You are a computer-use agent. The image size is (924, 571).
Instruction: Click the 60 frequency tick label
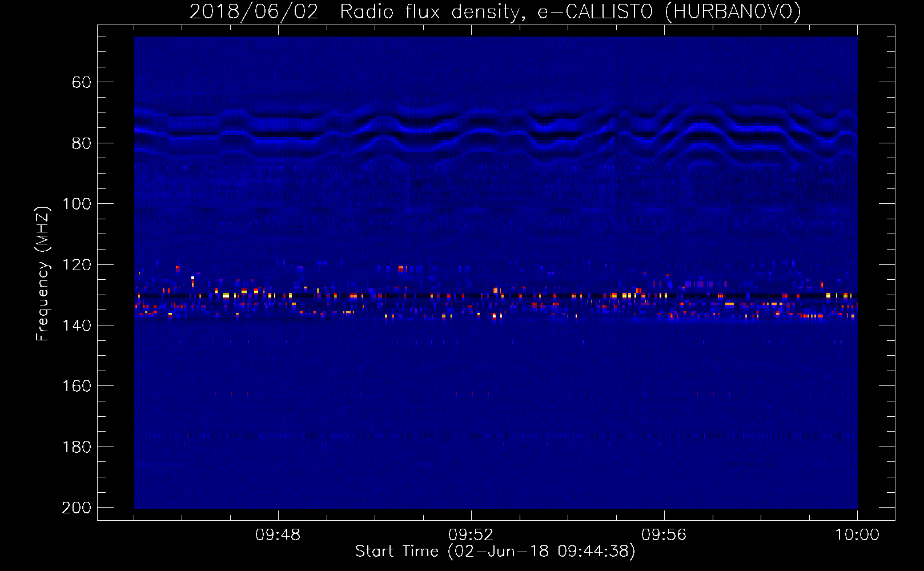(x=82, y=83)
